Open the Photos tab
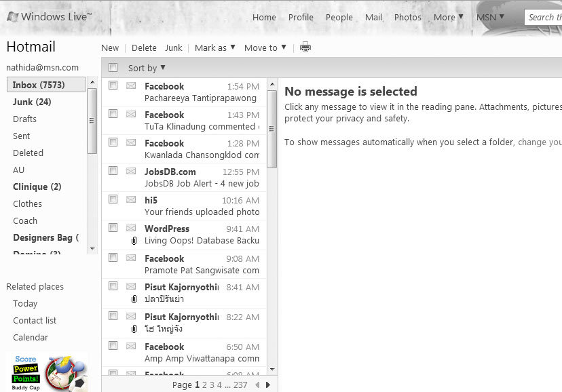This screenshot has height=392, width=562. [x=407, y=17]
